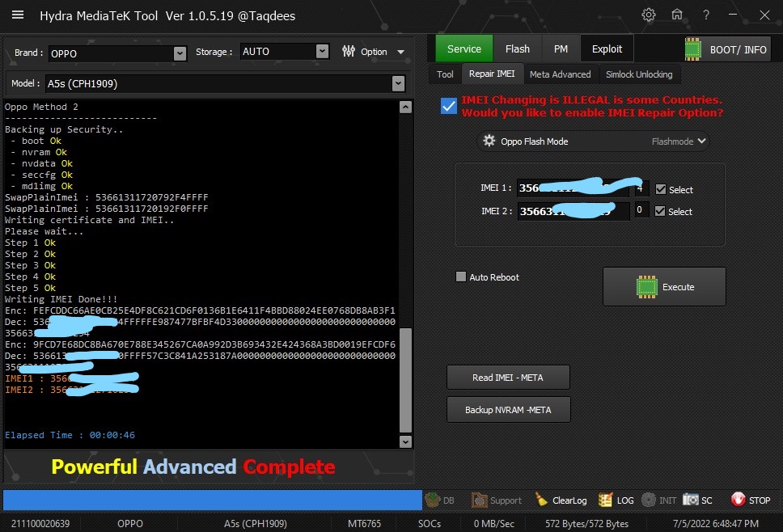Image resolution: width=783 pixels, height=532 pixels.
Task: Click the log scroll up arrow
Action: pos(405,107)
